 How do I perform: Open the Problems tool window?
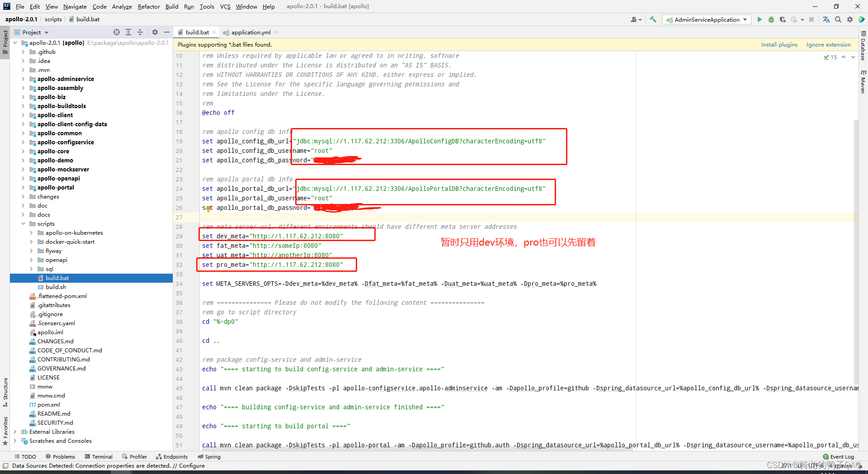[x=60, y=456]
